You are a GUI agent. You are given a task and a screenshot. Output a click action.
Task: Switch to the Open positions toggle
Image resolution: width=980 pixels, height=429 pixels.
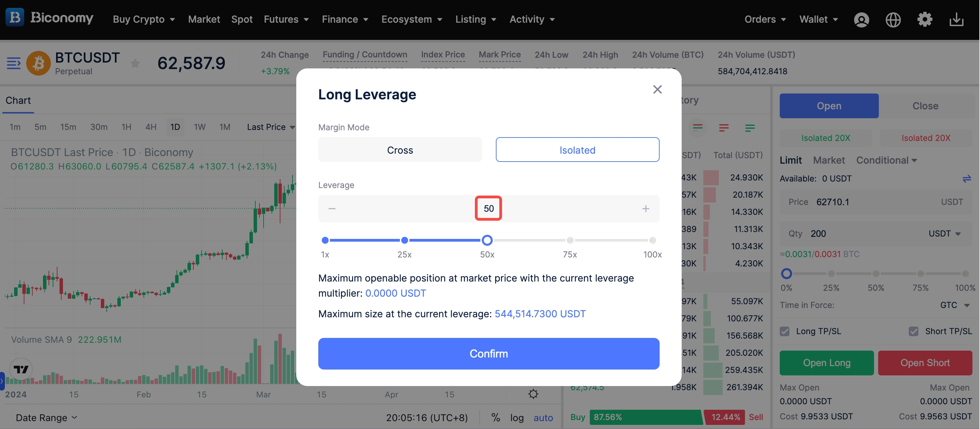pyautogui.click(x=829, y=106)
